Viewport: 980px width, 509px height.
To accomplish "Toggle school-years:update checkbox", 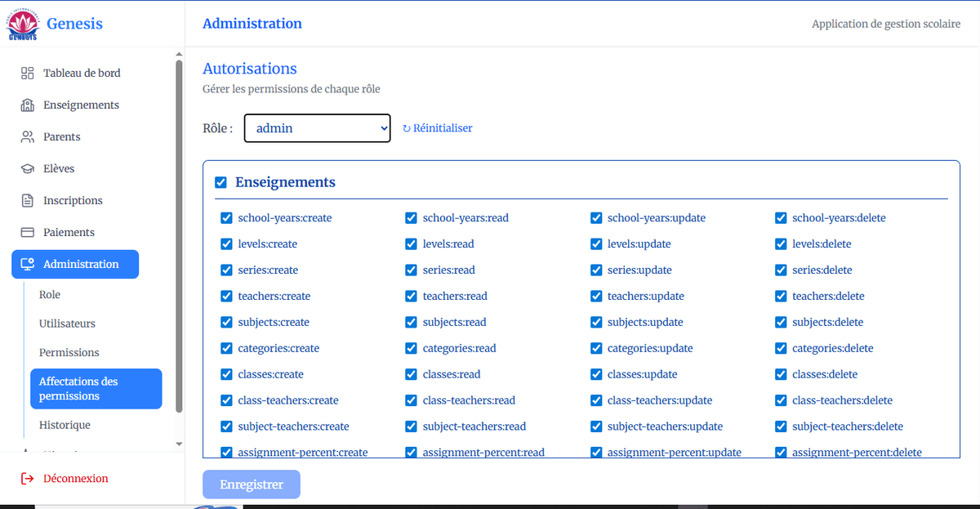I will click(596, 218).
